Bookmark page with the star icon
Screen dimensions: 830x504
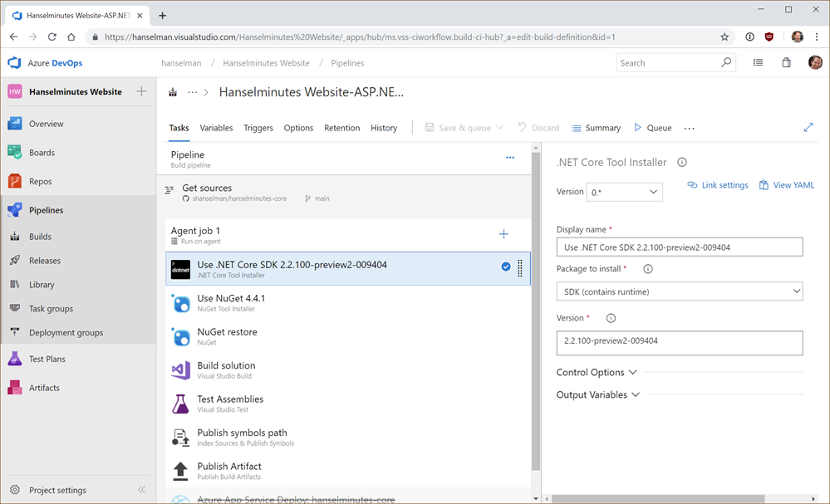click(x=724, y=37)
